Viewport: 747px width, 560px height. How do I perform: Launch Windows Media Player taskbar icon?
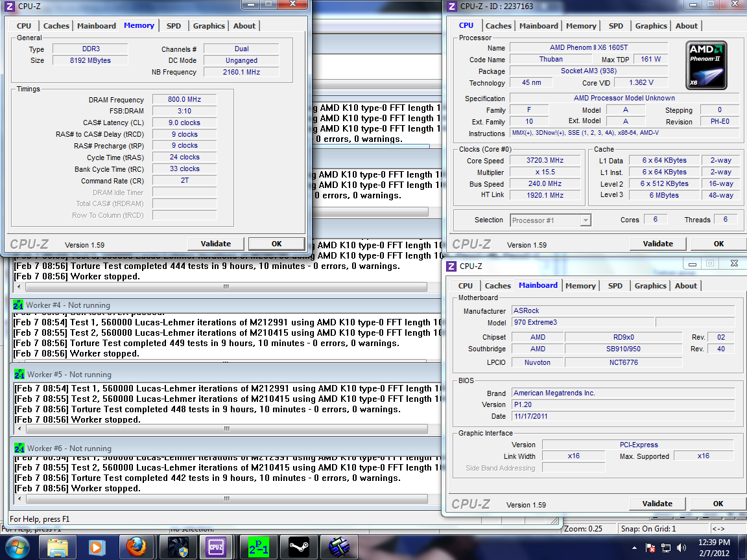click(x=96, y=548)
